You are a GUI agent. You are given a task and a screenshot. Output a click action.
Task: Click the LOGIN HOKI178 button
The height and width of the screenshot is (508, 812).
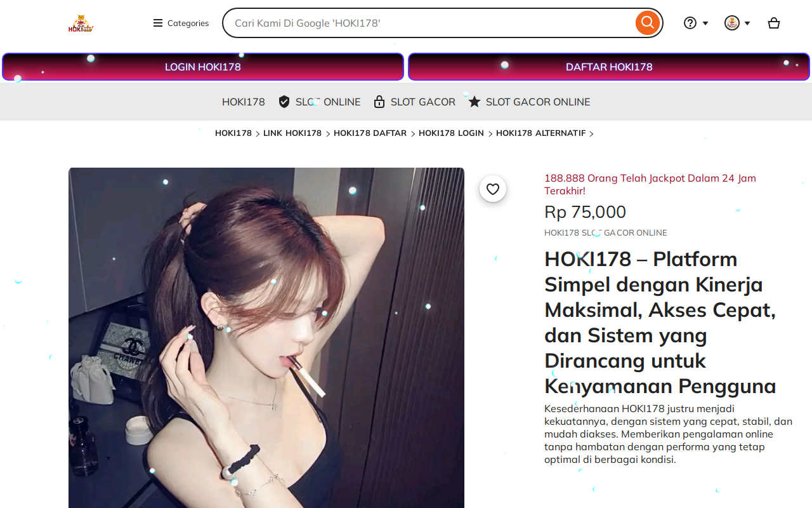[203, 67]
